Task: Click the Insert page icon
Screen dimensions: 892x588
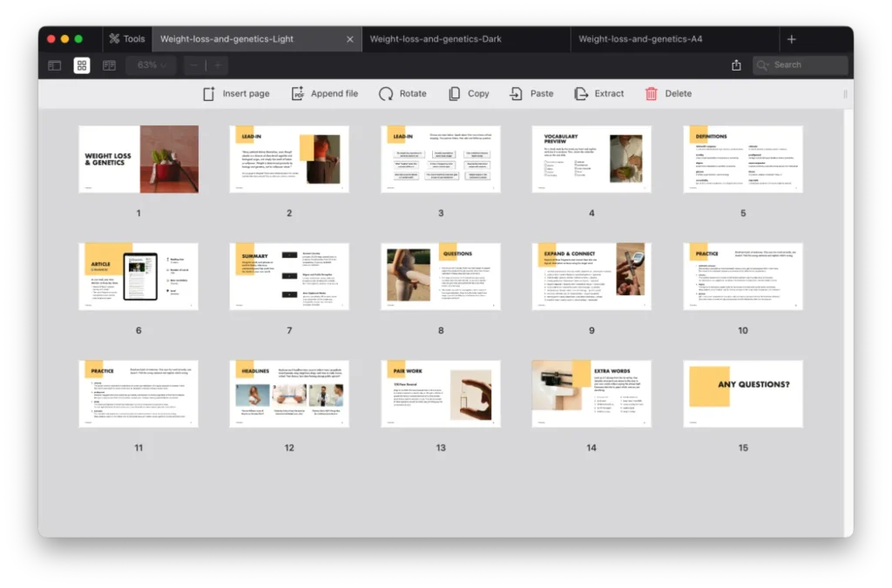Action: pos(206,92)
